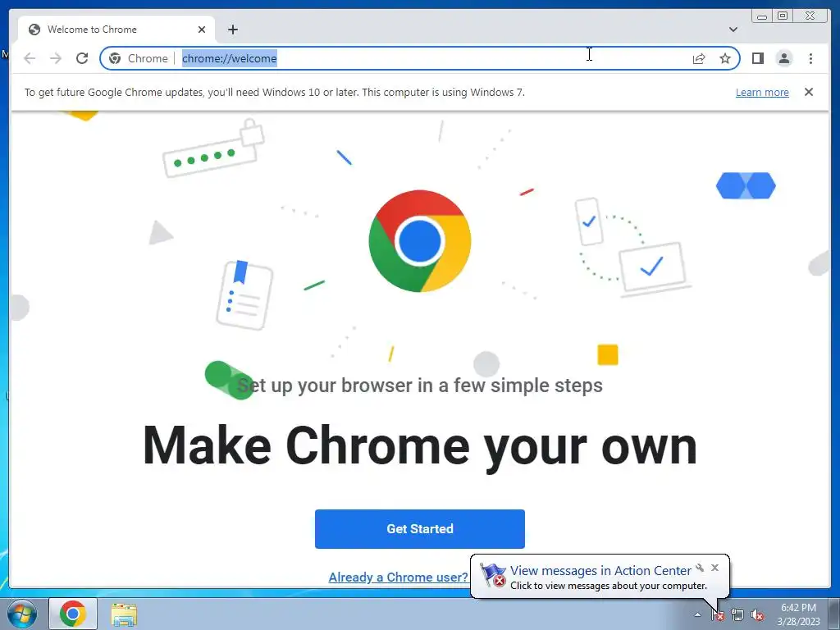Viewport: 840px width, 630px height.
Task: Open the side panel
Action: [x=757, y=58]
